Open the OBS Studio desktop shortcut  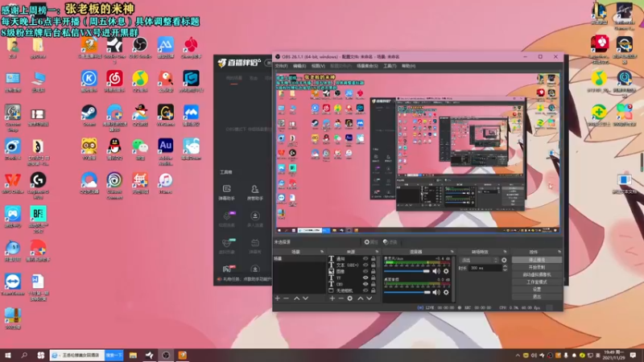(140, 47)
